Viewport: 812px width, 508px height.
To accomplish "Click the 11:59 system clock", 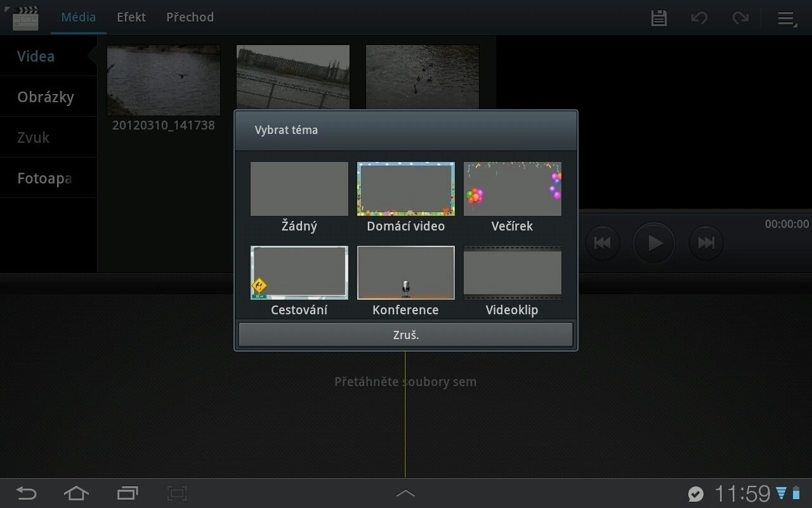I will point(742,493).
